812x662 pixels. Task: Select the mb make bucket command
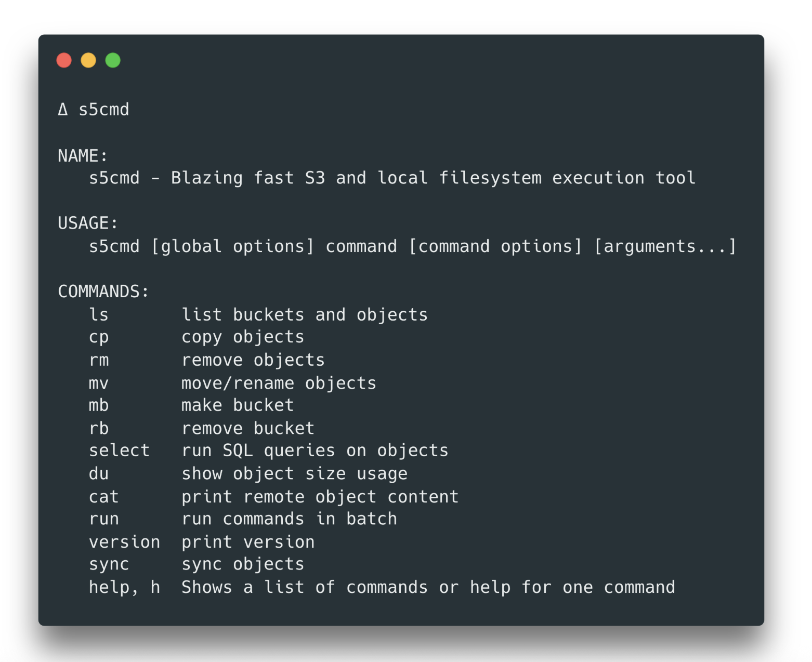pos(99,405)
